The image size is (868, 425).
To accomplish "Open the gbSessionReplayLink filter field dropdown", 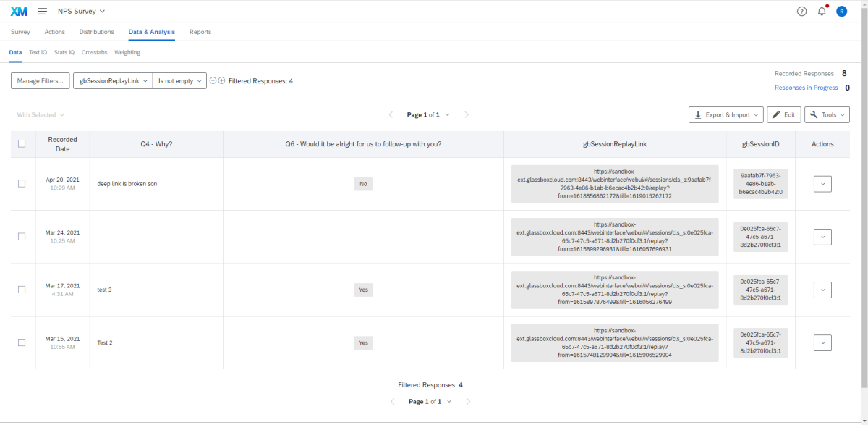I will click(x=113, y=81).
